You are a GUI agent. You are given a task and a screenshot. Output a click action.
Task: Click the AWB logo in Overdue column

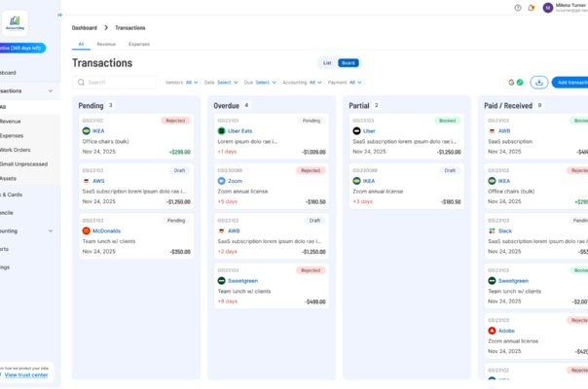222,230
